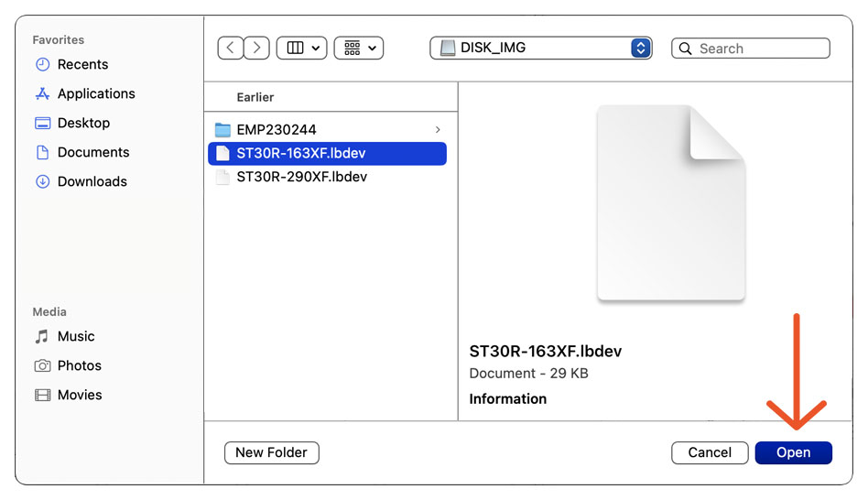Screen dimensions: 868x500
Task: Click the Photos camera icon
Action: pos(43,366)
